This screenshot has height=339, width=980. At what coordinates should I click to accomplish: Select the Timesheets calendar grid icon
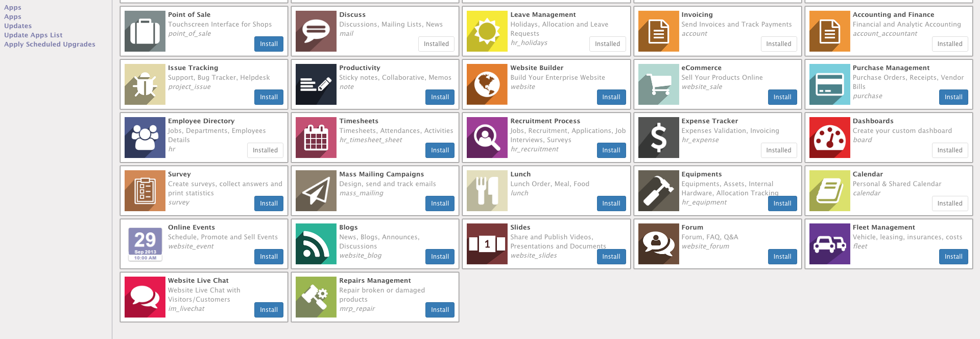click(316, 138)
